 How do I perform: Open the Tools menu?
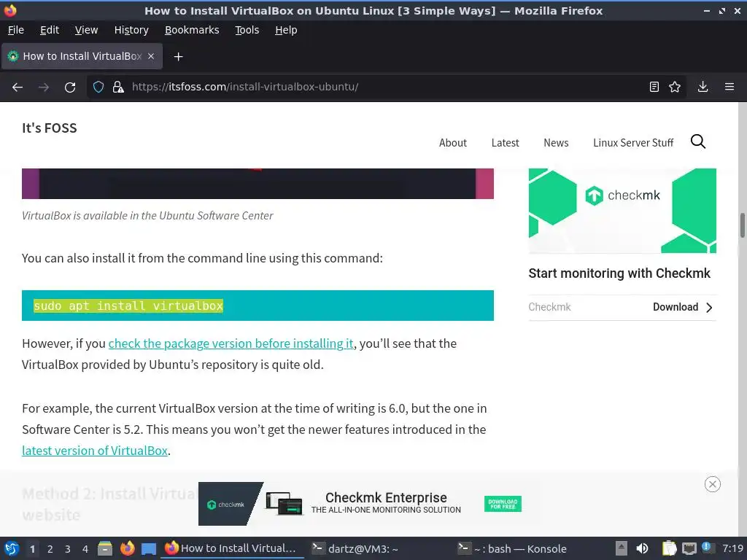[x=247, y=30]
